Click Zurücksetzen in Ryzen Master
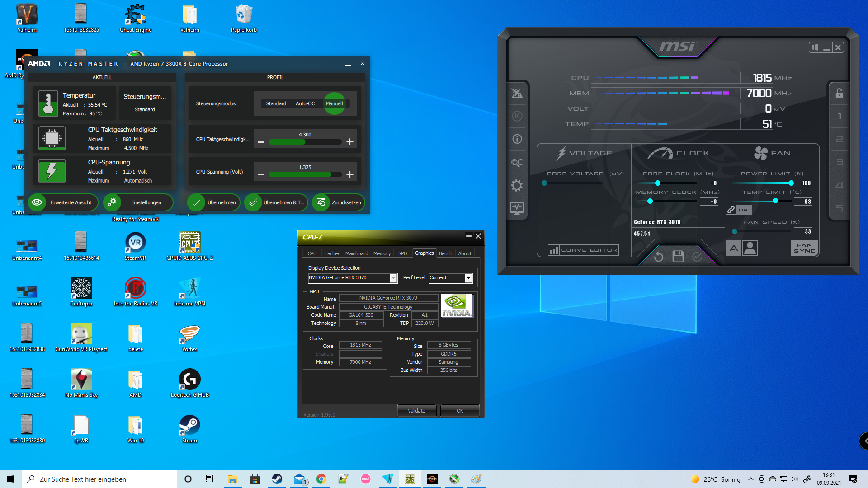The image size is (868, 488). tap(339, 202)
